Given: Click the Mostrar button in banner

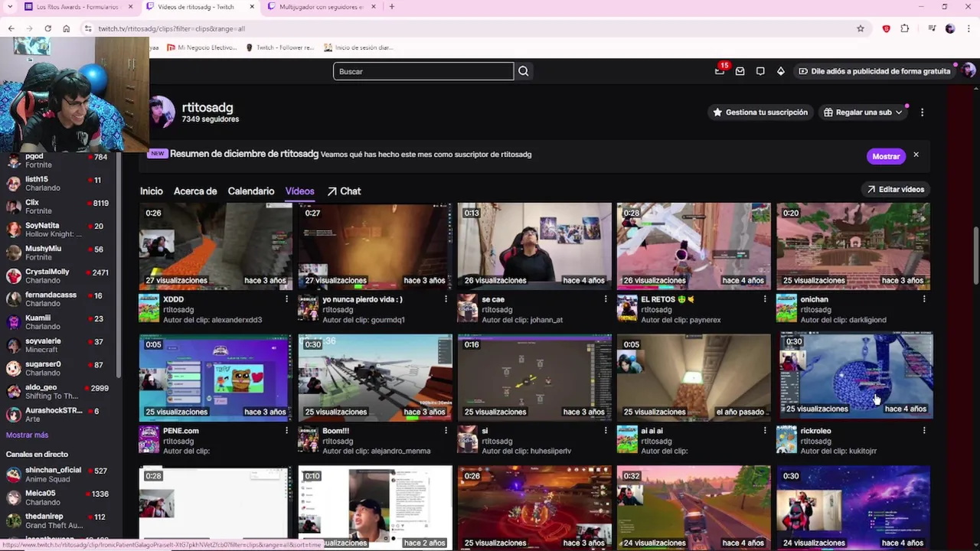Looking at the screenshot, I should [x=886, y=156].
